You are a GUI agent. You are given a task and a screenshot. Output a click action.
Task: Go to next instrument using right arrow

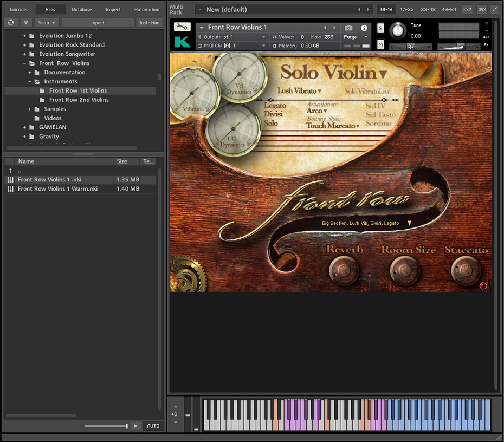coord(334,28)
